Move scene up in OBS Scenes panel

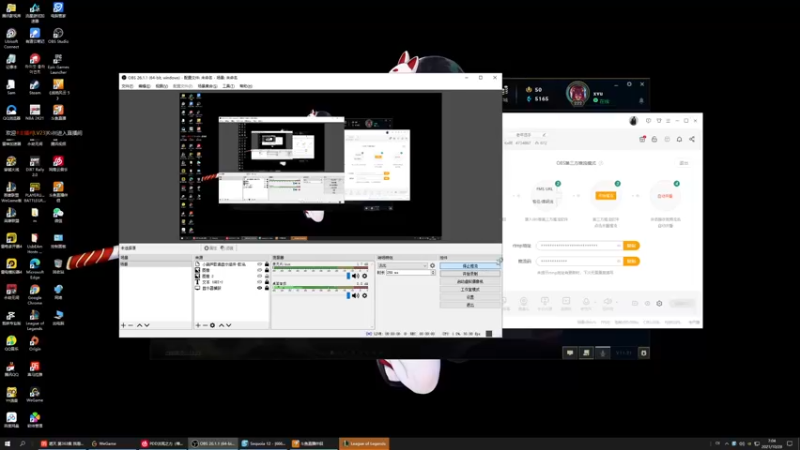point(139,325)
